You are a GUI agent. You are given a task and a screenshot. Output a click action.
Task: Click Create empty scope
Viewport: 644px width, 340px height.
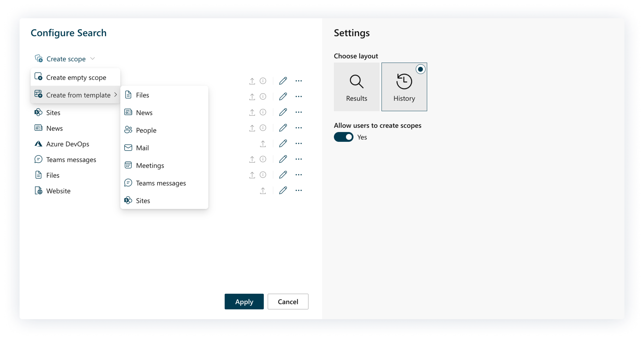(x=76, y=77)
